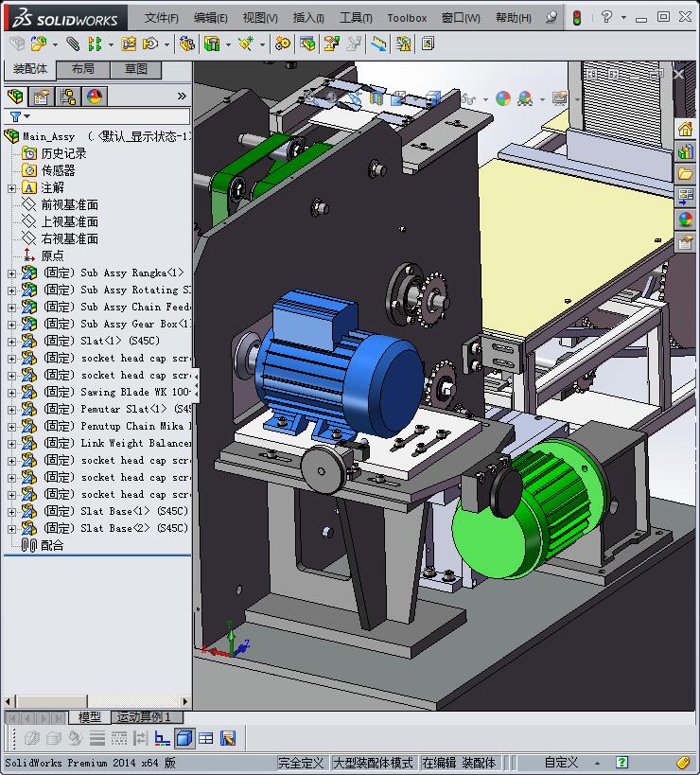Viewport: 700px width, 775px height.
Task: Open the DisplayManager tab icon
Action: [x=95, y=97]
